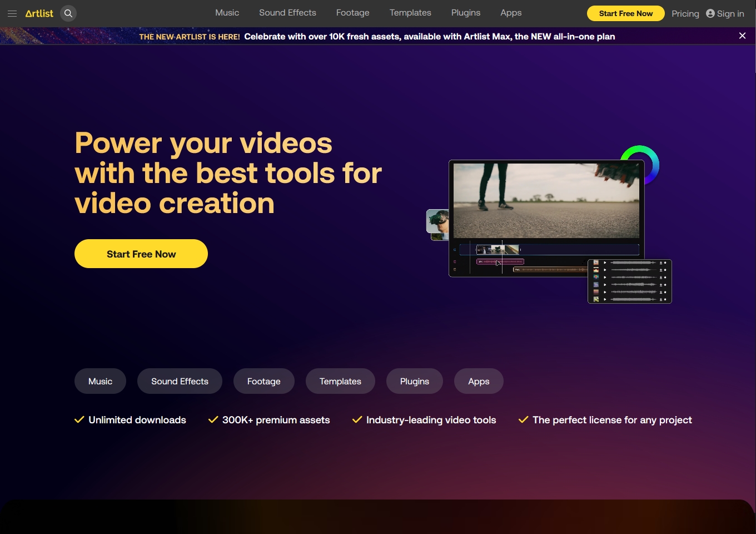Select the Sound Effects pill button

point(180,381)
